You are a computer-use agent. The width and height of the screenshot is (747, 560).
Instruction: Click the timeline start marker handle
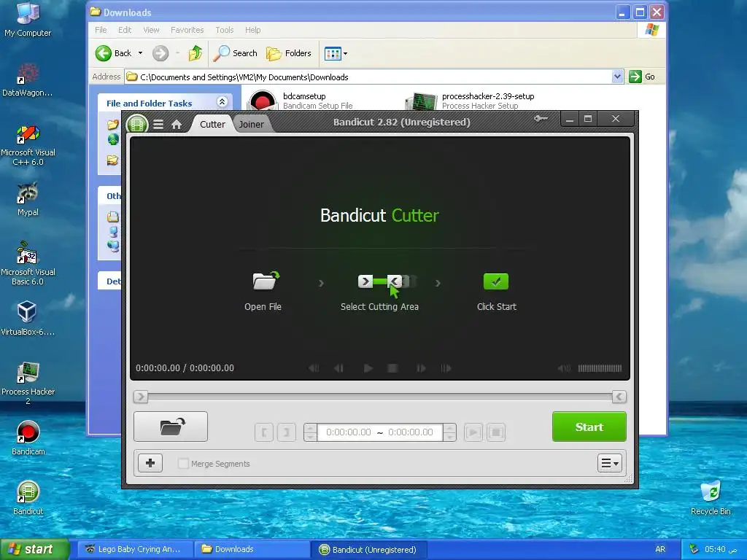click(x=141, y=397)
